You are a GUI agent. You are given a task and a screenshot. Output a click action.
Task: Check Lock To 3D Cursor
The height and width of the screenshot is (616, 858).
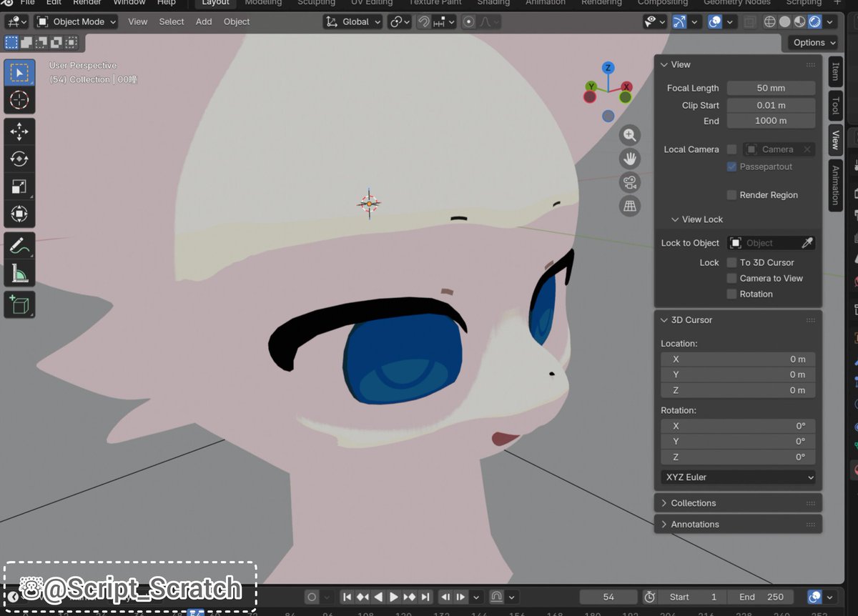coord(731,262)
